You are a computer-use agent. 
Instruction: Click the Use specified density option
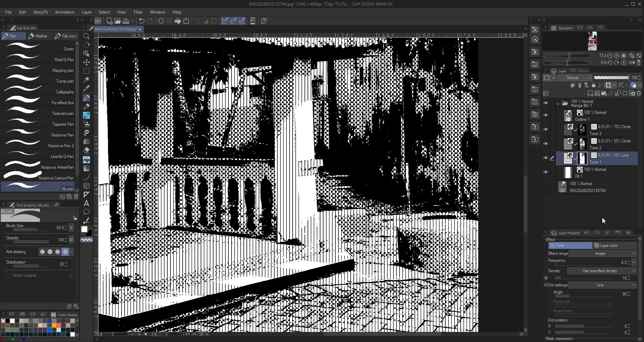602,271
